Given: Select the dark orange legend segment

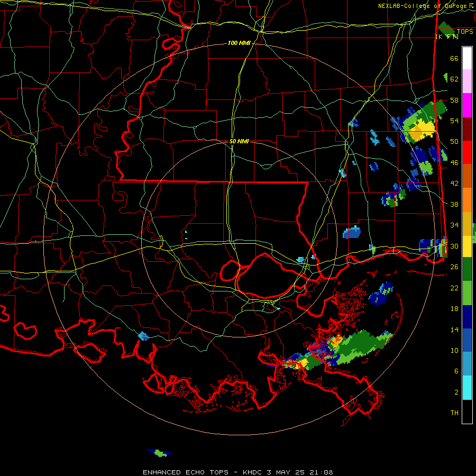Looking at the screenshot, I should click(x=467, y=176).
